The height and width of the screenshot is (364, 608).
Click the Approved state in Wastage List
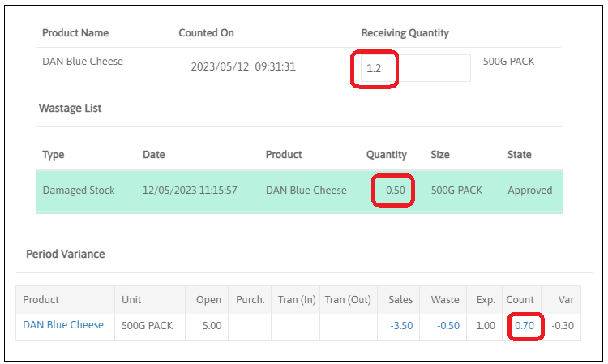(x=529, y=191)
